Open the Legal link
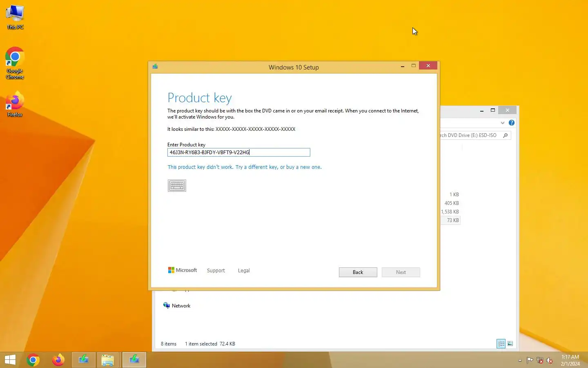The image size is (588, 368). point(244,271)
